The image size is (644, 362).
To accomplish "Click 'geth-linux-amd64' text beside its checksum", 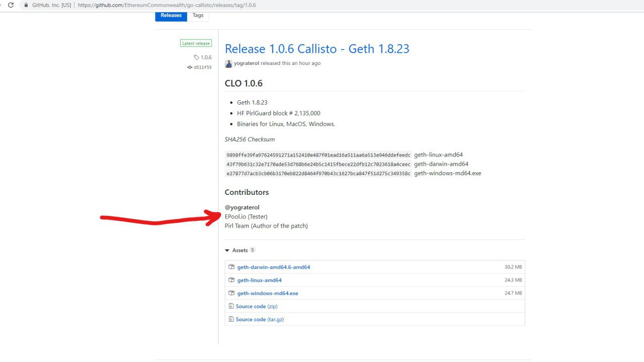I will (x=438, y=155).
